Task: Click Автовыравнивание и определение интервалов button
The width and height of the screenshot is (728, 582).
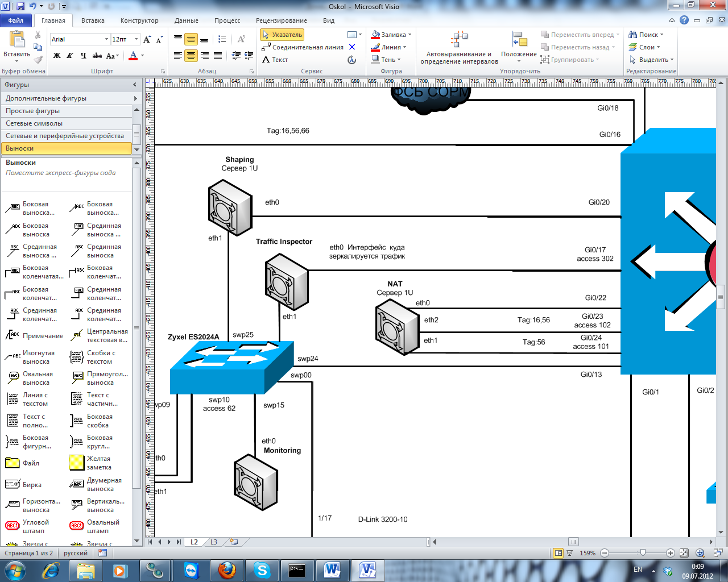Action: (x=460, y=48)
